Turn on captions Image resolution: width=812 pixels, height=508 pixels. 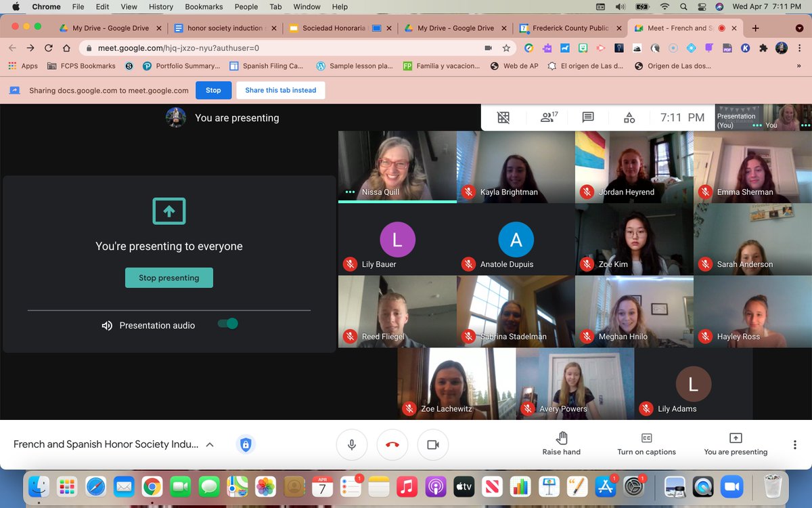click(646, 444)
